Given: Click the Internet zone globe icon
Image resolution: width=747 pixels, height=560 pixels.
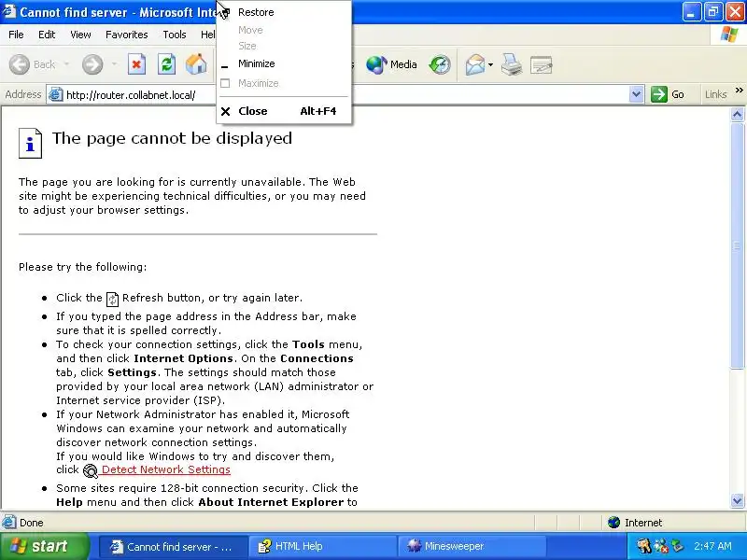Looking at the screenshot, I should tap(613, 523).
